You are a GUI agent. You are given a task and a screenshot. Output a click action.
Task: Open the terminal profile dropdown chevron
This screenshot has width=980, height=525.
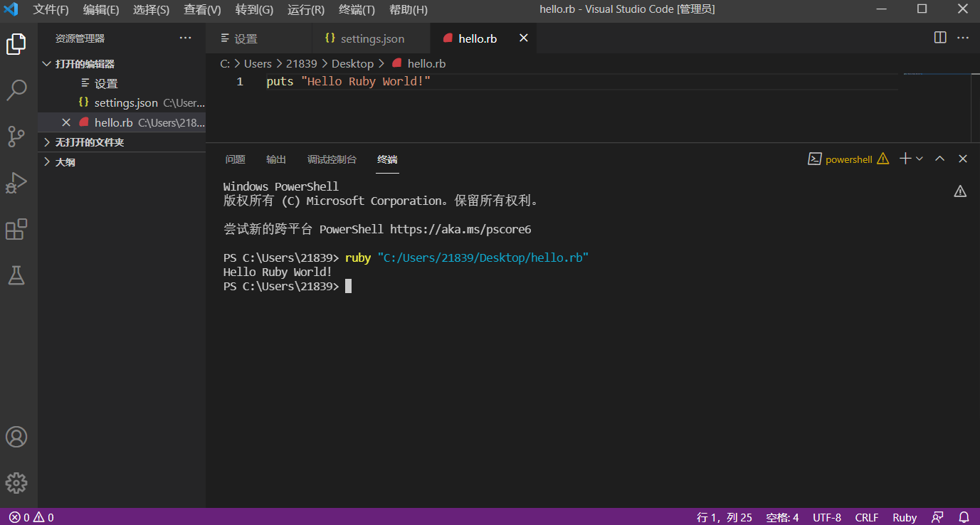click(x=919, y=159)
